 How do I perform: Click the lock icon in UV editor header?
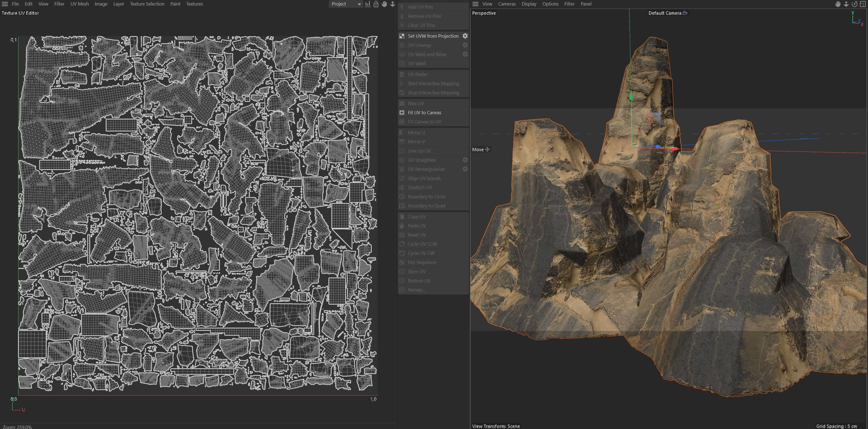pos(376,4)
